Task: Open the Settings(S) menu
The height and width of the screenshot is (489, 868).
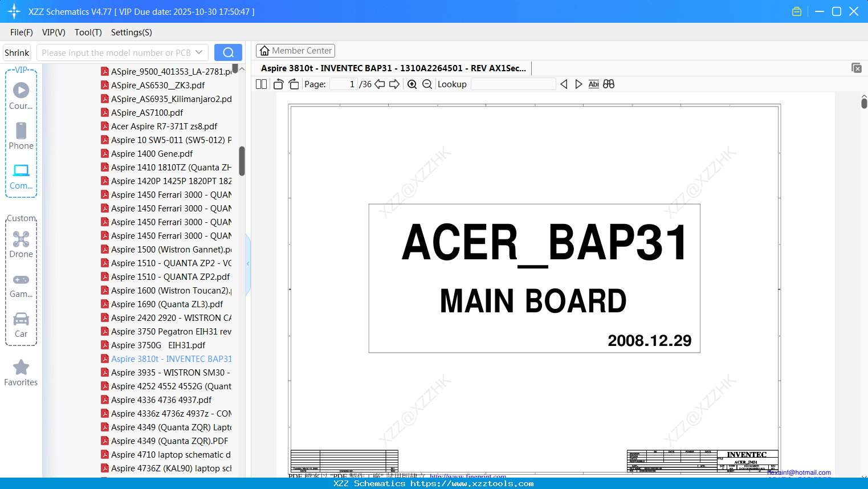Action: (x=132, y=32)
